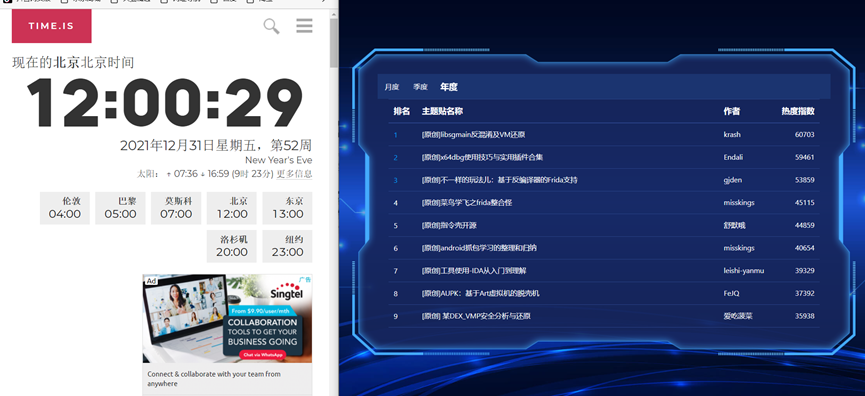Click author krash in rank 1 row
The width and height of the screenshot is (865, 396).
[x=732, y=135]
